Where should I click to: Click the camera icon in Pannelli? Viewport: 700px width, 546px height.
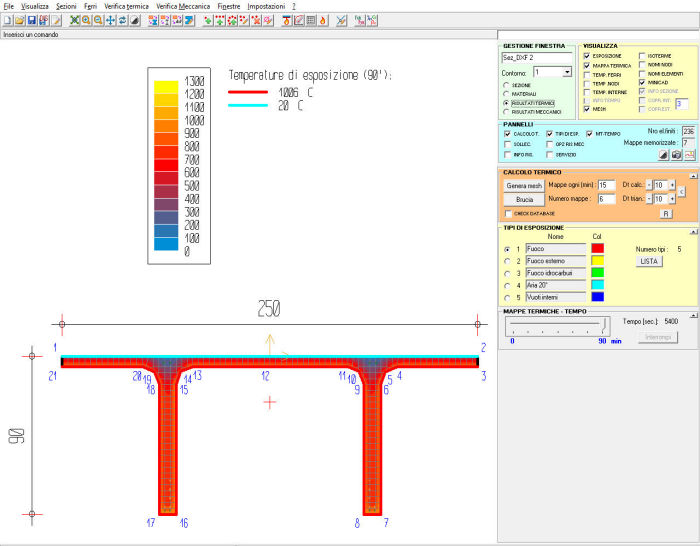pyautogui.click(x=676, y=155)
